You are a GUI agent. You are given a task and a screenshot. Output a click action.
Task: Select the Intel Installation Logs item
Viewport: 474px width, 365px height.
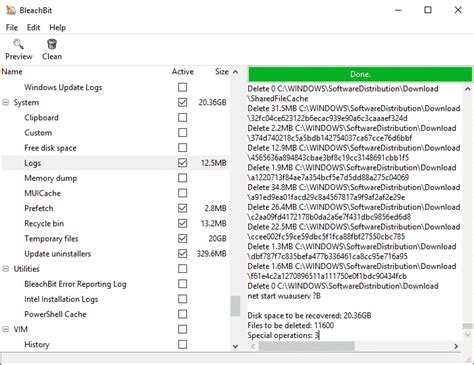coord(61,299)
